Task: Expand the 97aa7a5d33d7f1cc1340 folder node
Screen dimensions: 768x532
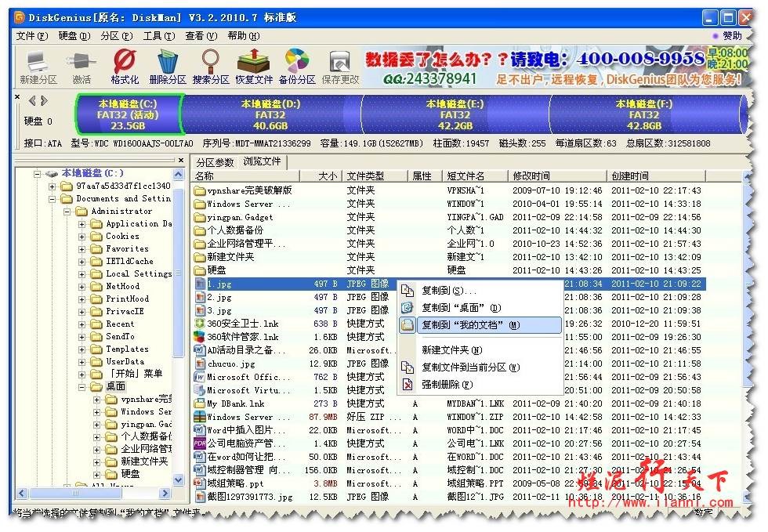Action: click(x=52, y=186)
